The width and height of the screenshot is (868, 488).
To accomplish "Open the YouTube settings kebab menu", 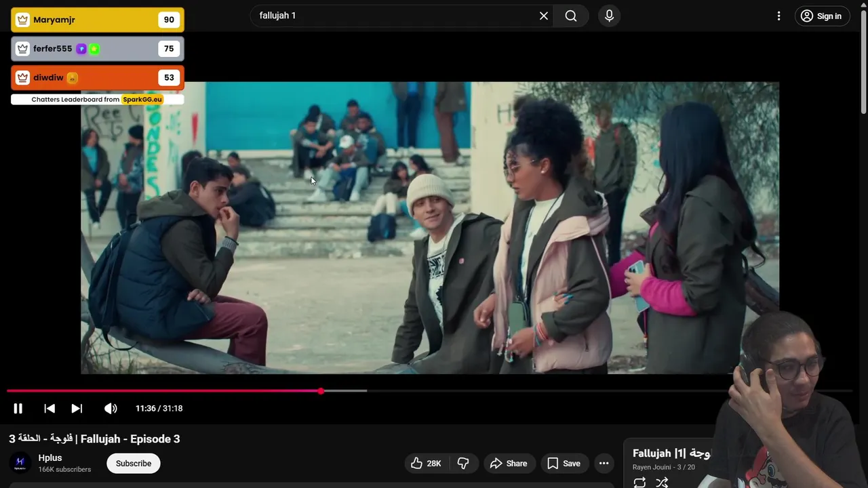I will 778,16.
